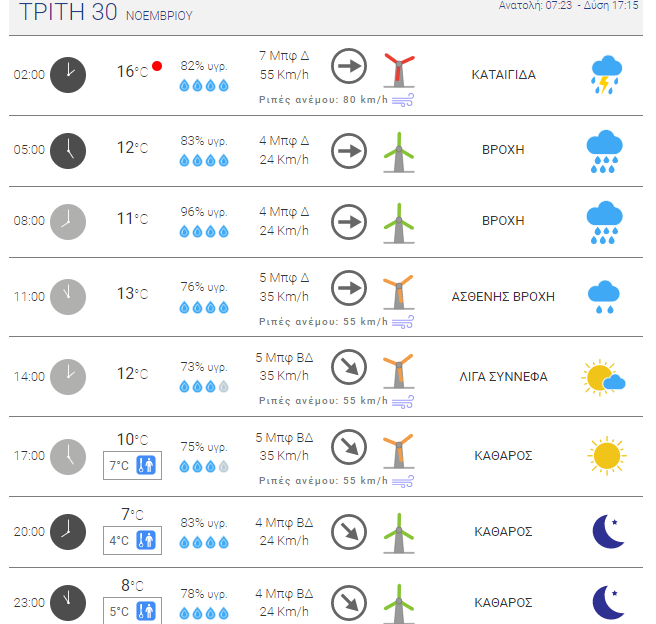Click the ΤΡΙΤΗ 30 ΝΟΕΜΒΡΙΟΥ header
Screen dimensions: 656x624
point(106,12)
